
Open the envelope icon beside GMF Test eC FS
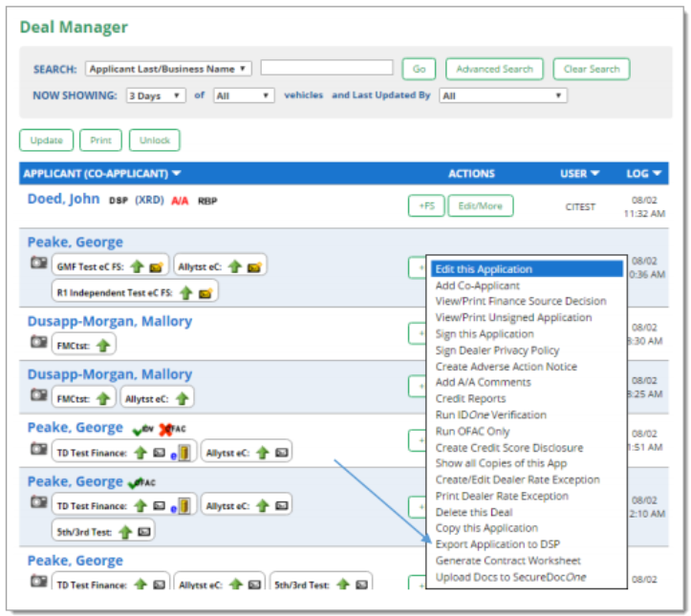(x=156, y=267)
